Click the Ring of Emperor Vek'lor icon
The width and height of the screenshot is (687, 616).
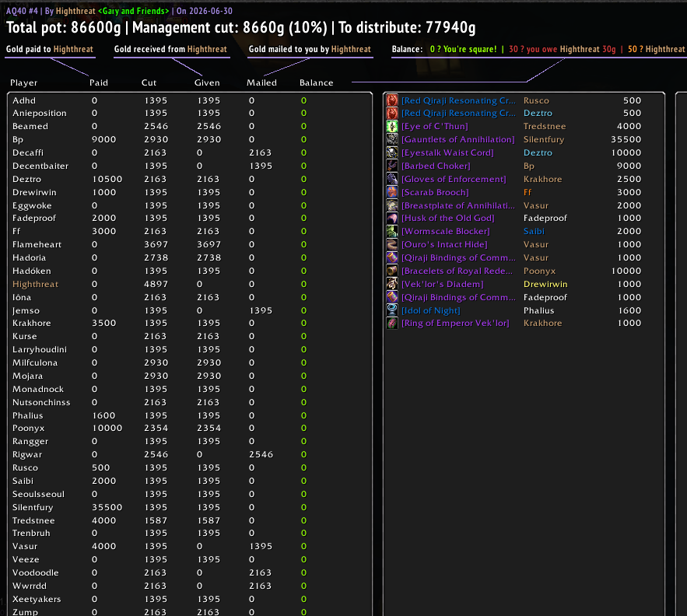point(392,323)
